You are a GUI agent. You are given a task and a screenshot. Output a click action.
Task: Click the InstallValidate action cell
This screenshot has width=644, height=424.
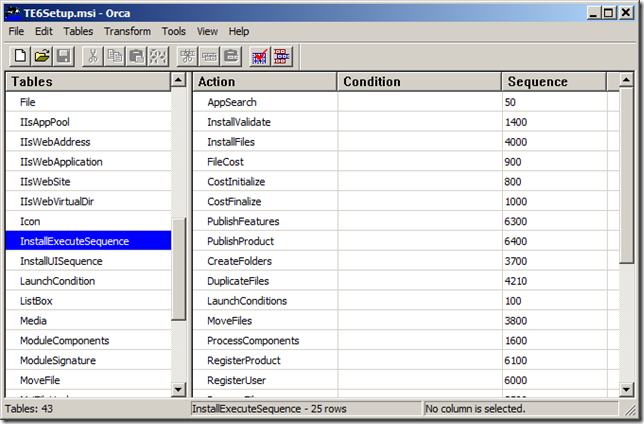tap(265, 122)
